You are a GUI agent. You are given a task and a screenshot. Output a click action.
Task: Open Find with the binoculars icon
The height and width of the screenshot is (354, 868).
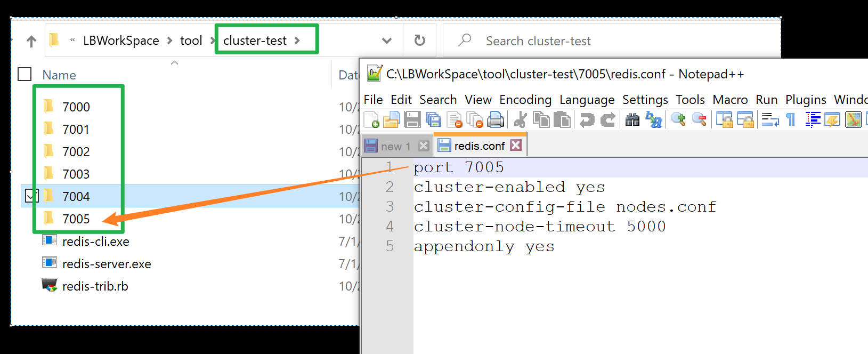tap(632, 120)
